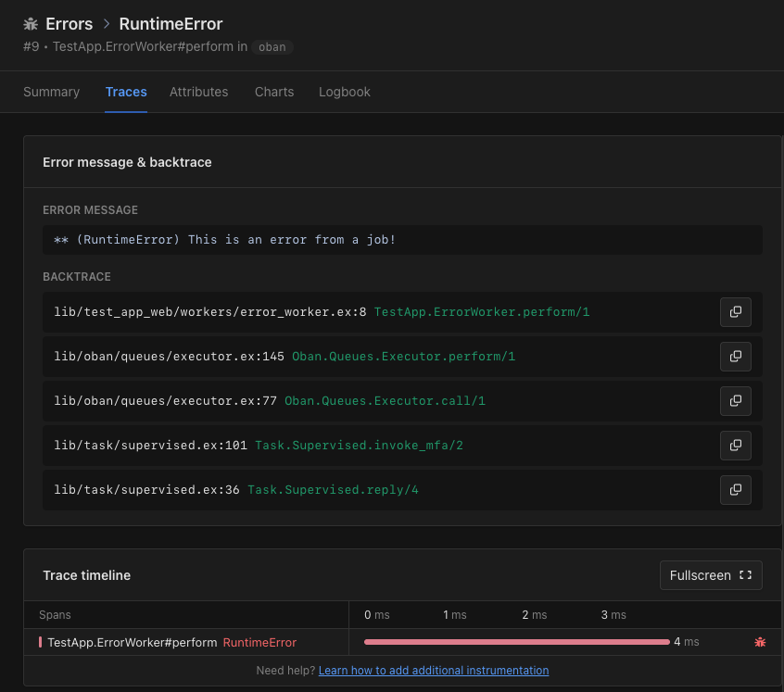Navigate back to Errors breadcrumb
This screenshot has height=692, width=784.
coord(69,23)
